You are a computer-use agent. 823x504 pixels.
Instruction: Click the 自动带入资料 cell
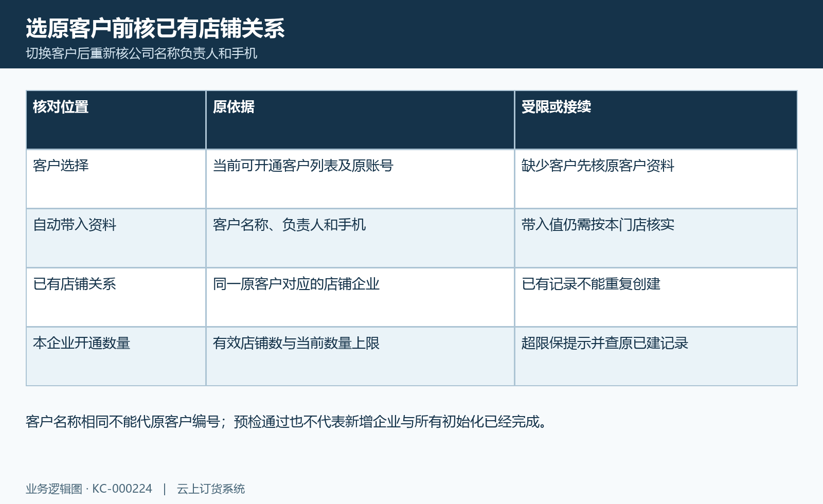(x=116, y=238)
